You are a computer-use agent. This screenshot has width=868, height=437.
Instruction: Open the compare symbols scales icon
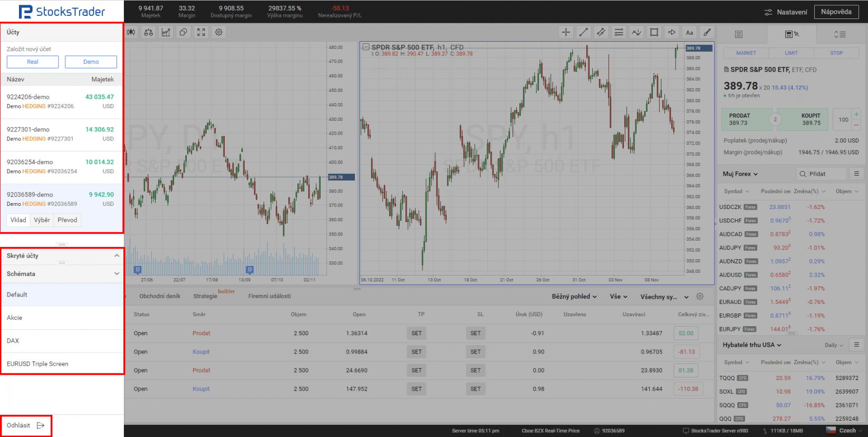tap(149, 32)
